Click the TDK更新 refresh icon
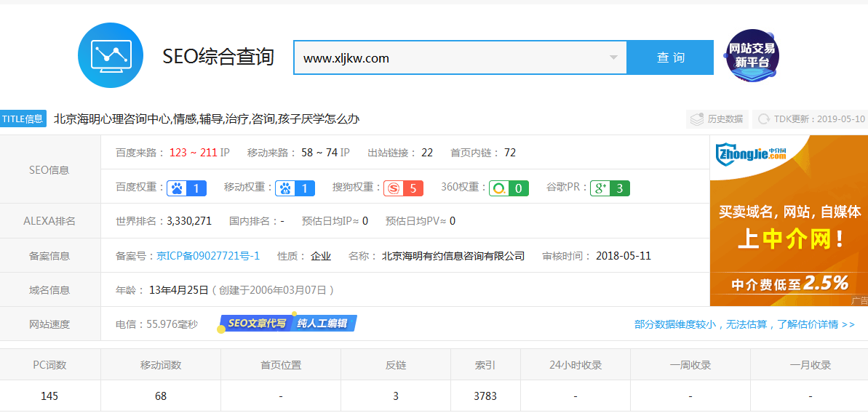The width and height of the screenshot is (868, 413). (x=764, y=119)
